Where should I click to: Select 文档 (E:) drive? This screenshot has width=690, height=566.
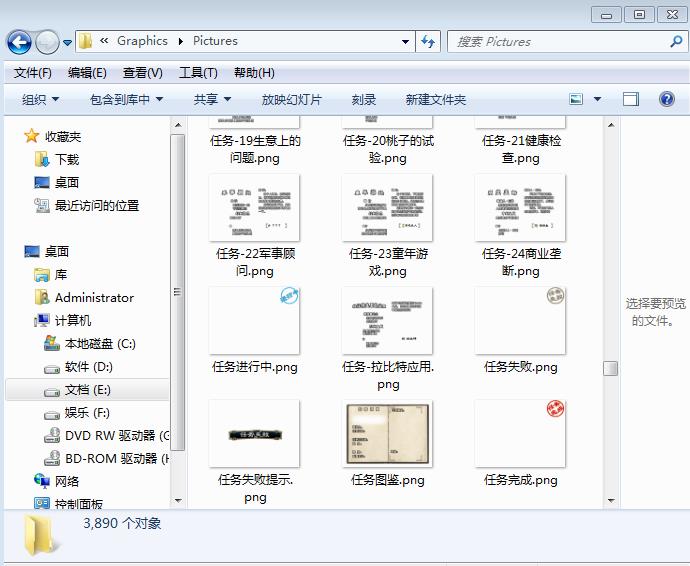click(x=88, y=390)
